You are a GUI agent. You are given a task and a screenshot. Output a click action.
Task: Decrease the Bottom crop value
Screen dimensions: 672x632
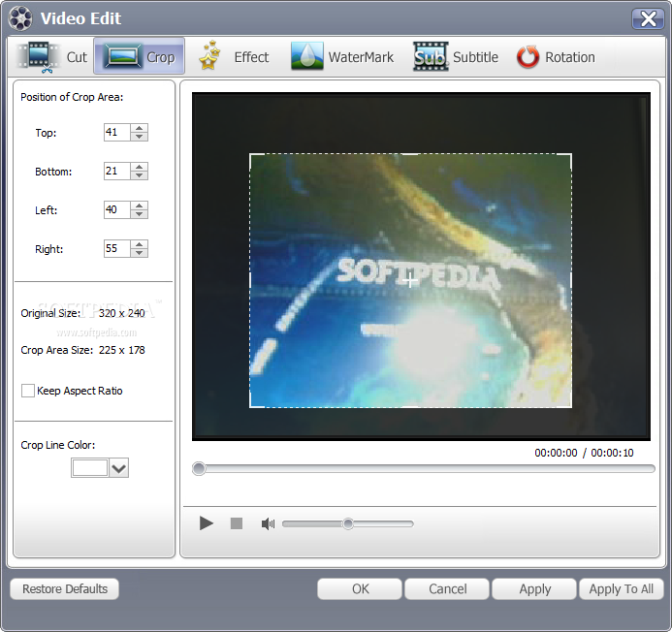pos(139,175)
